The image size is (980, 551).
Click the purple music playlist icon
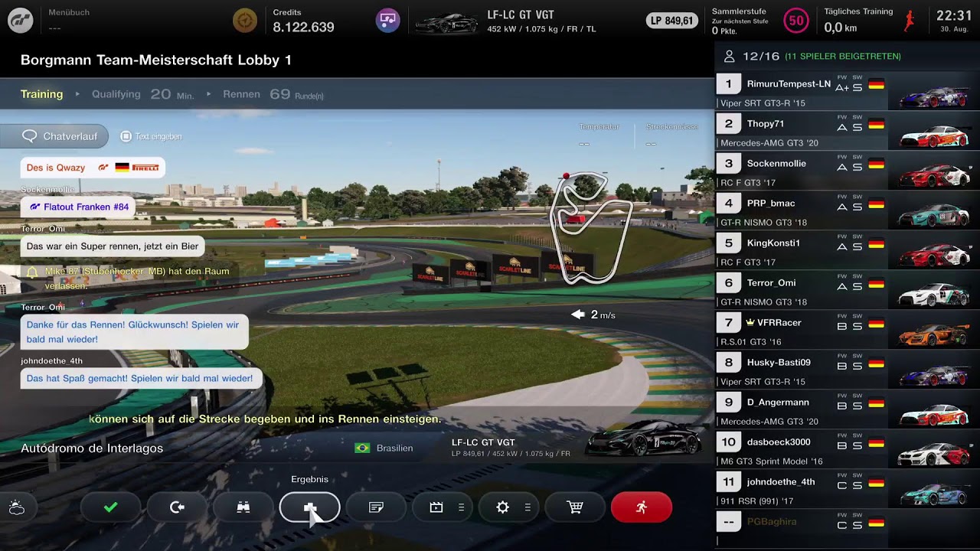(388, 21)
